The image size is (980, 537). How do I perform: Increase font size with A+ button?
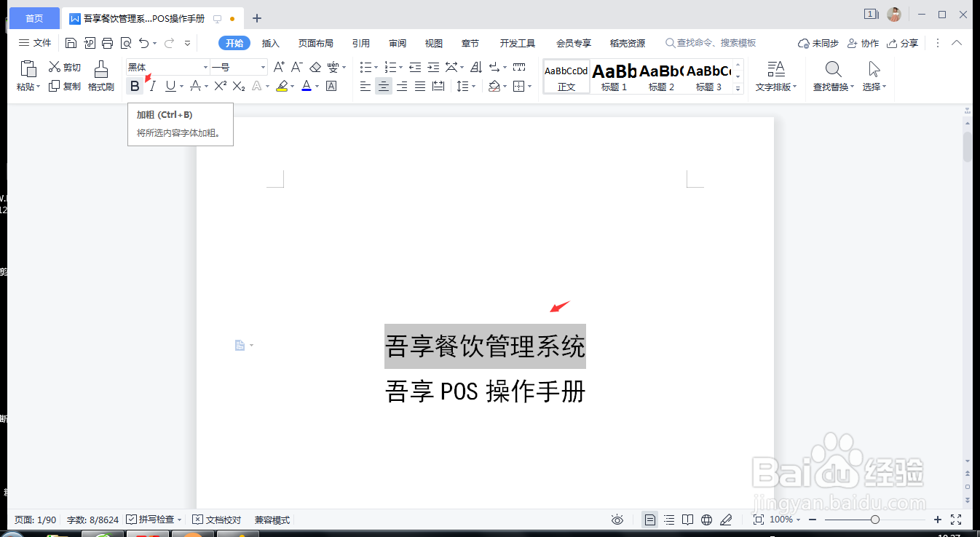tap(279, 67)
